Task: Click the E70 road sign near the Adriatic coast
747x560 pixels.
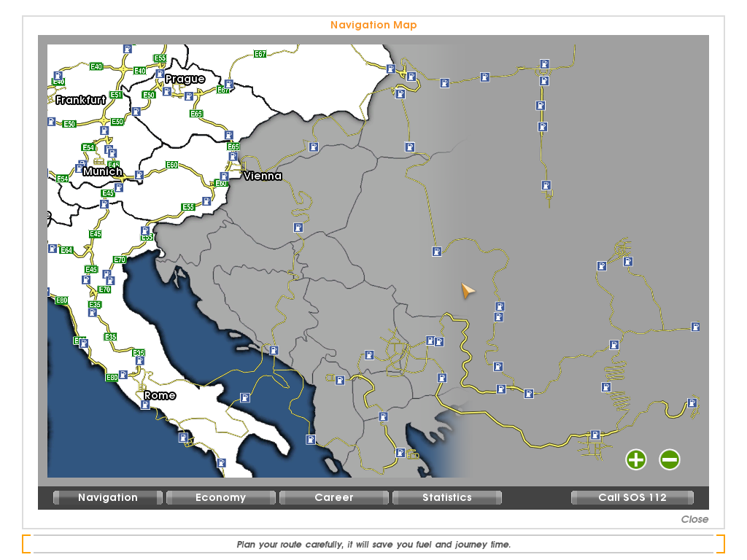Action: (119, 260)
